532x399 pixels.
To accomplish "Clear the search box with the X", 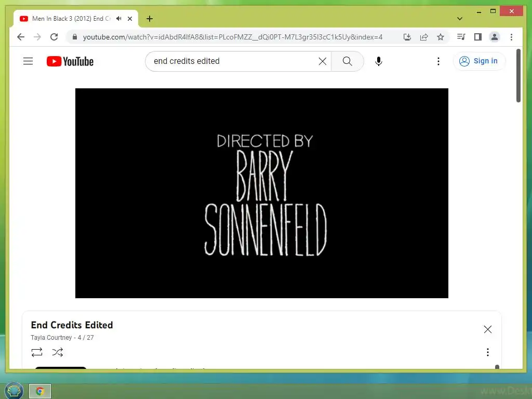I will coord(322,61).
